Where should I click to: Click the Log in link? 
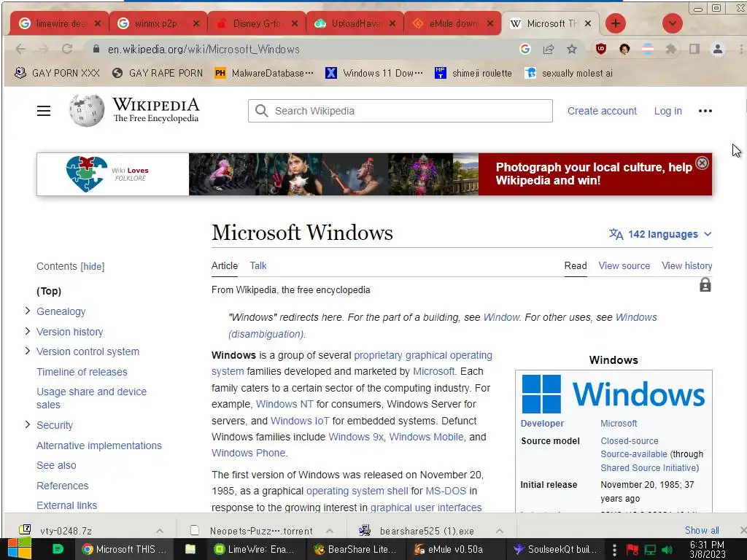[x=668, y=111]
